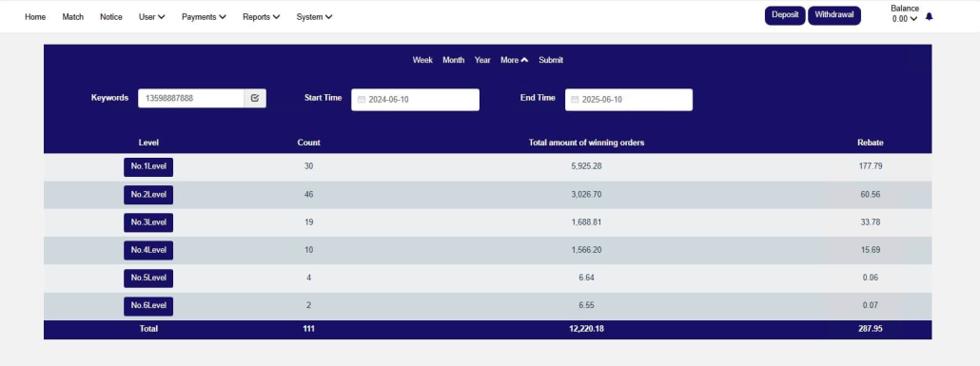Open No.2Level details
The image size is (980, 366).
148,195
